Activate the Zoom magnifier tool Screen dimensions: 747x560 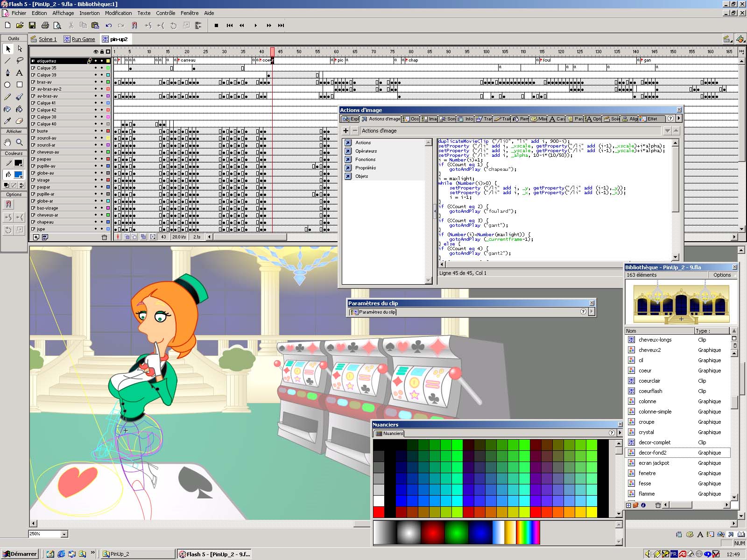click(x=20, y=142)
